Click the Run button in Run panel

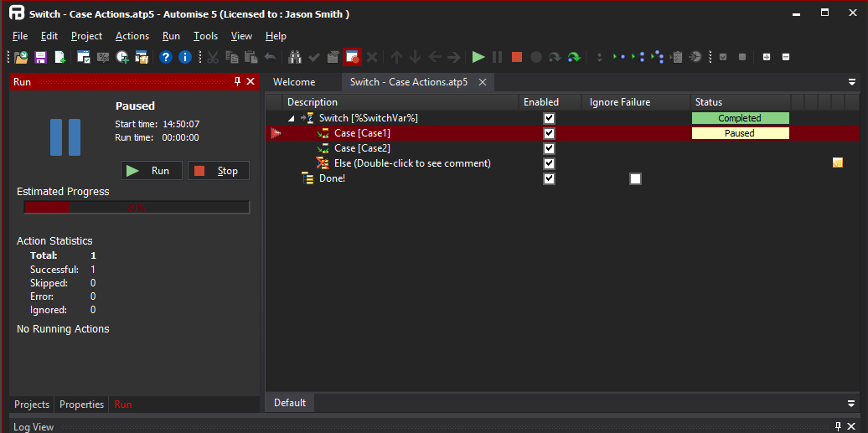click(x=151, y=171)
